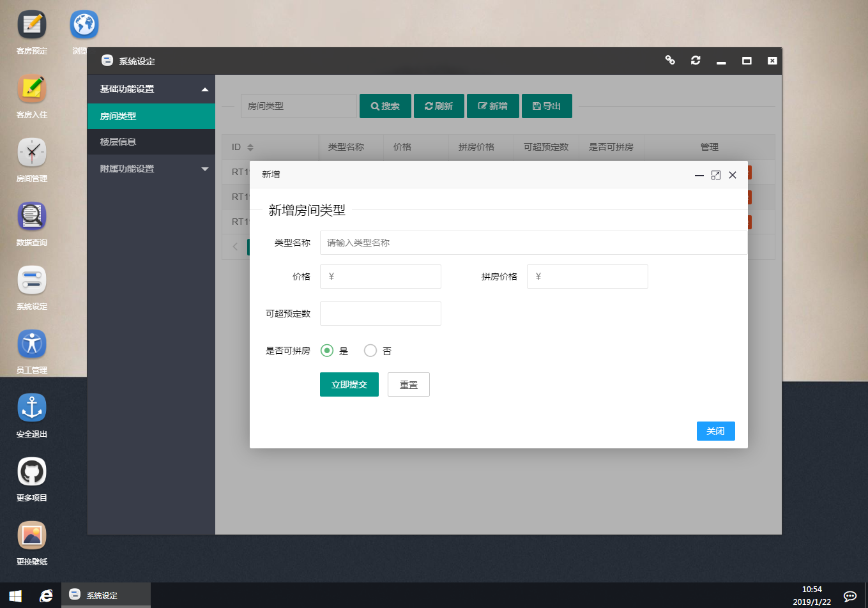Open the Windows Start menu
Screen dimensions: 868x608
(x=15, y=595)
